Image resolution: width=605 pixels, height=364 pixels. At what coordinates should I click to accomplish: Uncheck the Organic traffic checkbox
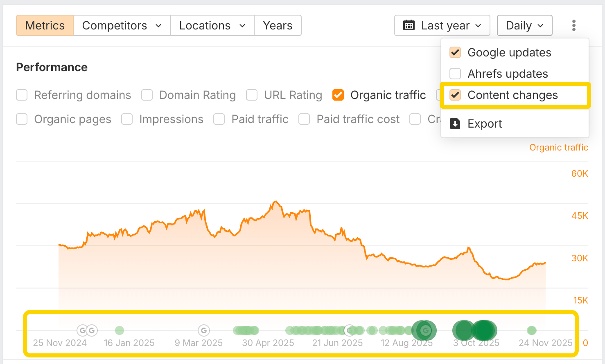338,95
